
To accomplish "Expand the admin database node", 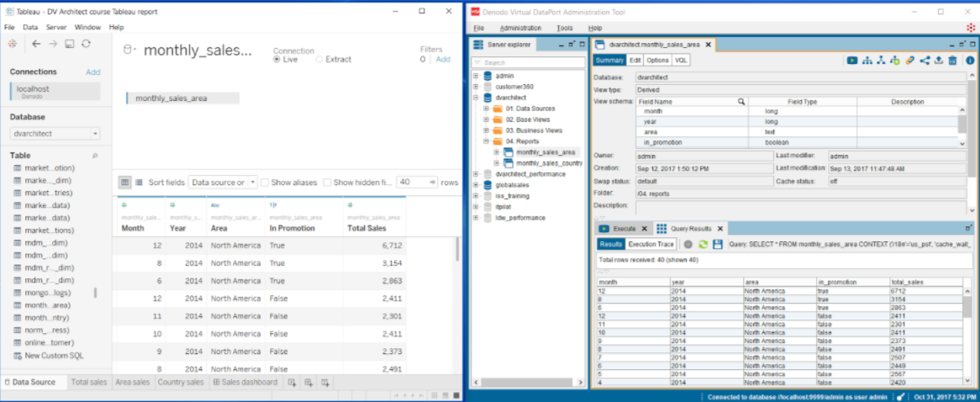I will coord(476,76).
